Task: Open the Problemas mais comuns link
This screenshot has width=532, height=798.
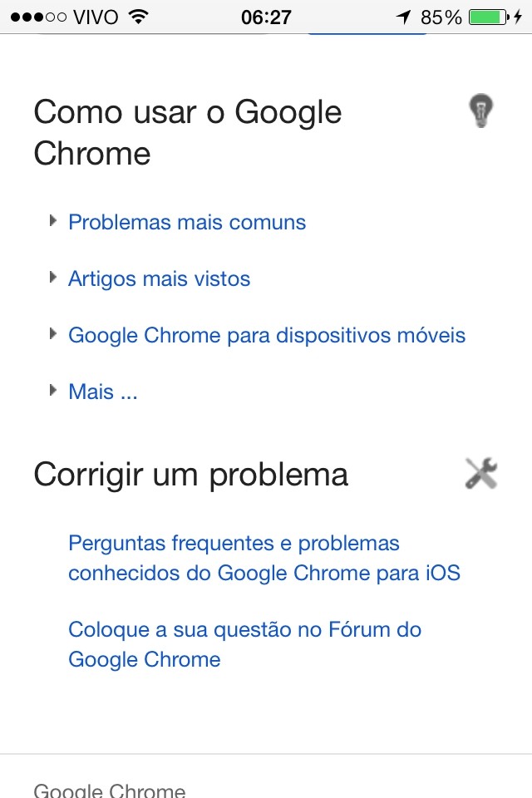Action: tap(187, 223)
